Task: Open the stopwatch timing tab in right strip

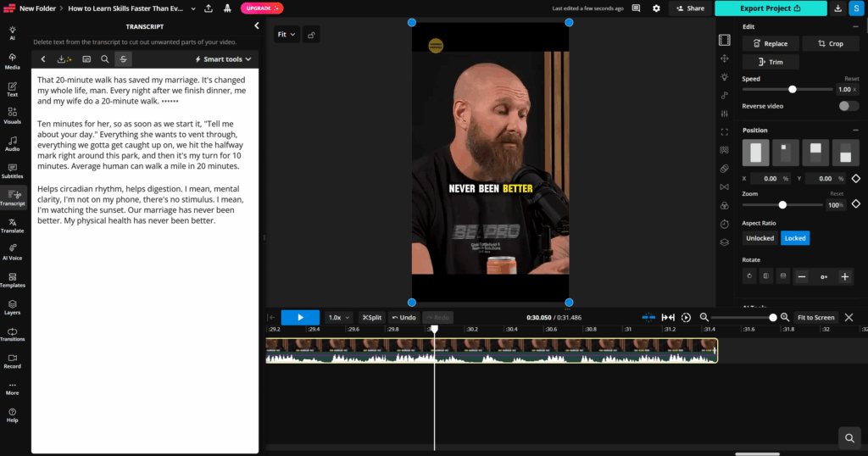Action: pos(724,224)
